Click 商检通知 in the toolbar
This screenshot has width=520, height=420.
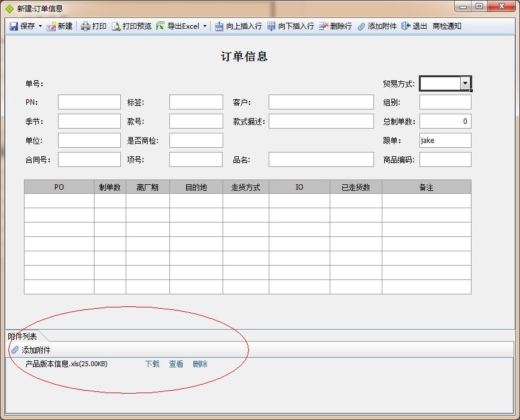click(446, 26)
